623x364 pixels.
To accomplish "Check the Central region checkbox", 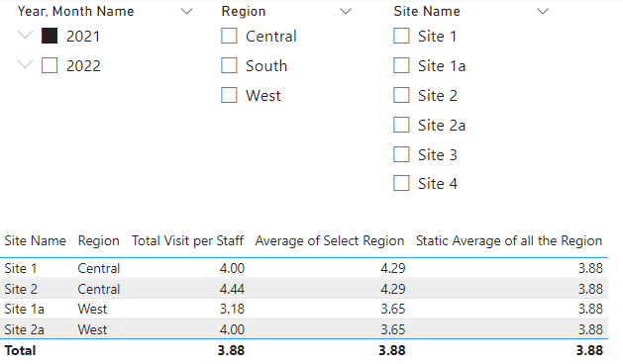I will coord(229,36).
